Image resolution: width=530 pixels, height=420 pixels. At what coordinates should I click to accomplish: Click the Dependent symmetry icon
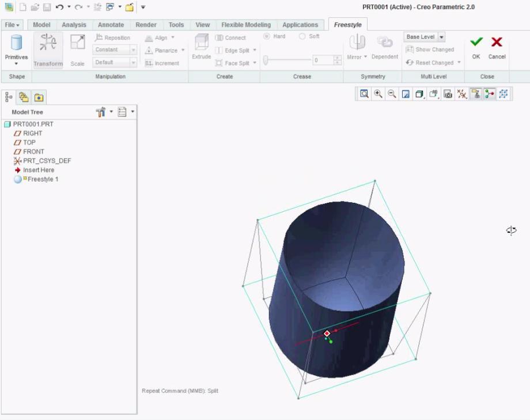tap(385, 47)
